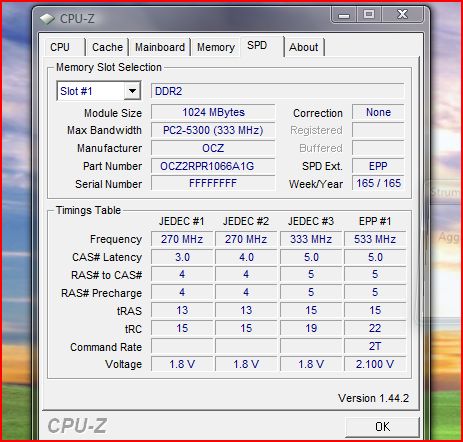Viewport: 463px width, 442px height.
Task: Maximize the CPU-Z window
Action: click(x=369, y=15)
